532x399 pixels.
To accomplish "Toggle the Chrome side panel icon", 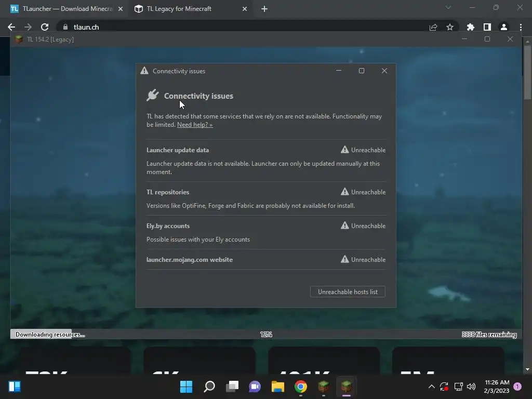I will coord(487,27).
